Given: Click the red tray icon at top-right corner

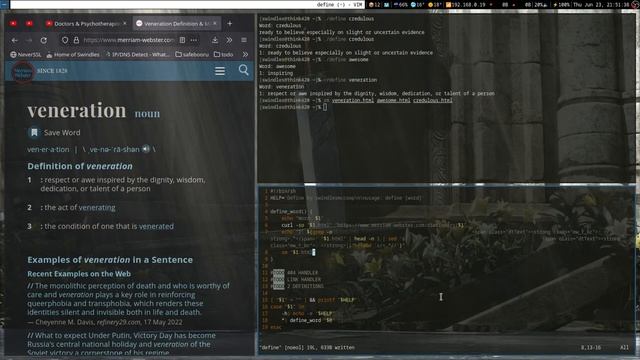Looking at the screenshot, I should pyautogui.click(x=634, y=4).
